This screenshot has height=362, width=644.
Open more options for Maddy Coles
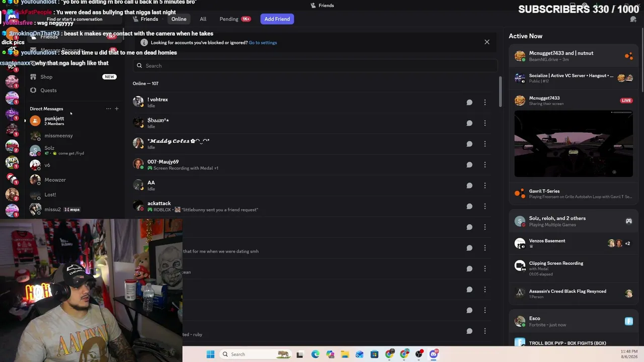point(485,144)
